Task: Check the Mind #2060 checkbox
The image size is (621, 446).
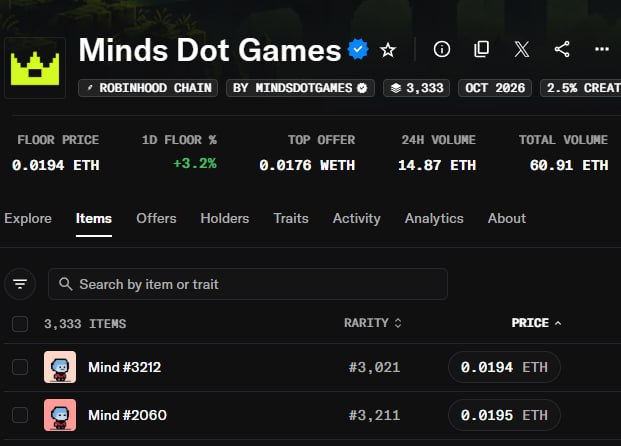Action: pos(20,415)
